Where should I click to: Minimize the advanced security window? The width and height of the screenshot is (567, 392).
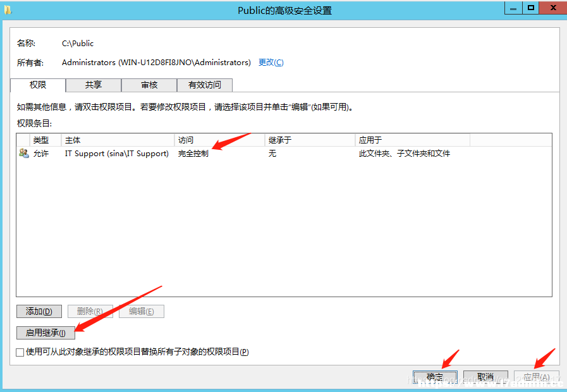[513, 8]
